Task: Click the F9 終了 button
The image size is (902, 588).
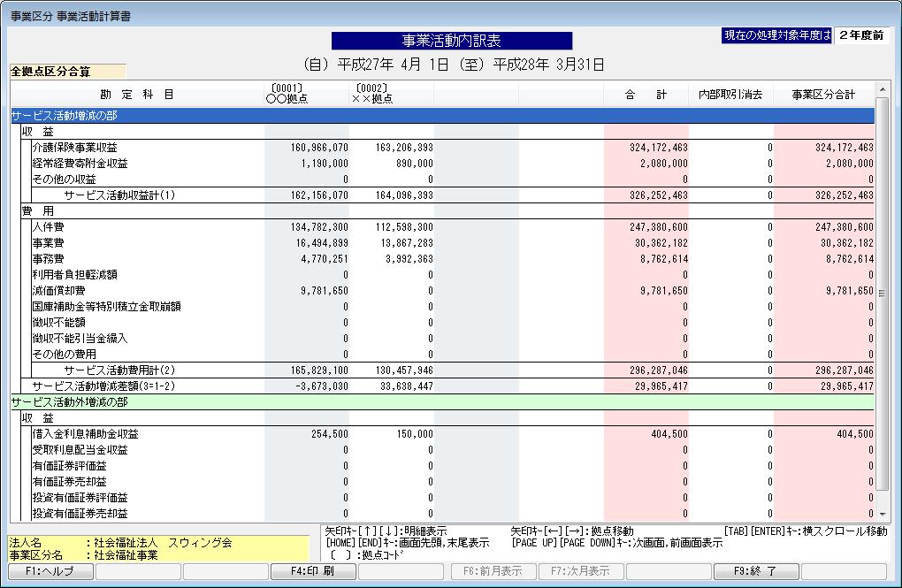Action: click(756, 571)
